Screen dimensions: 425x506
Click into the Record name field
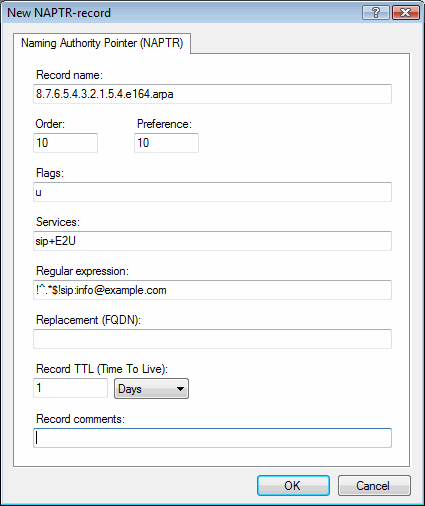click(x=212, y=94)
